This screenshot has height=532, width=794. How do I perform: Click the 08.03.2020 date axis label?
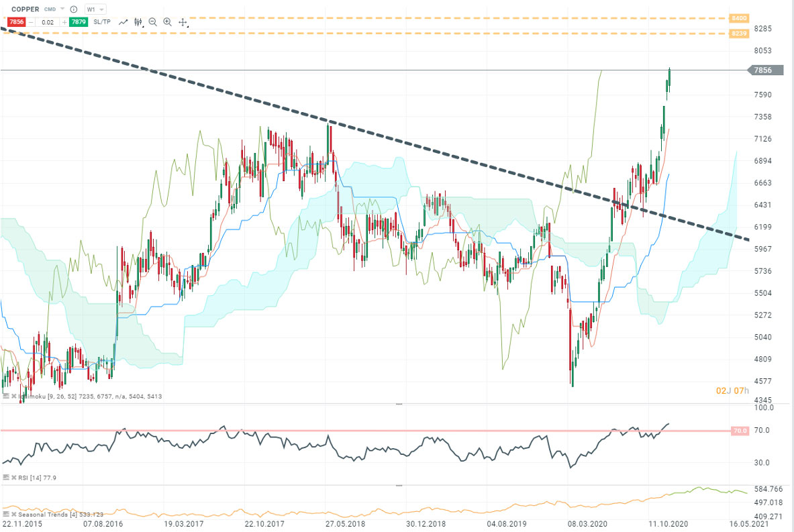pyautogui.click(x=587, y=524)
